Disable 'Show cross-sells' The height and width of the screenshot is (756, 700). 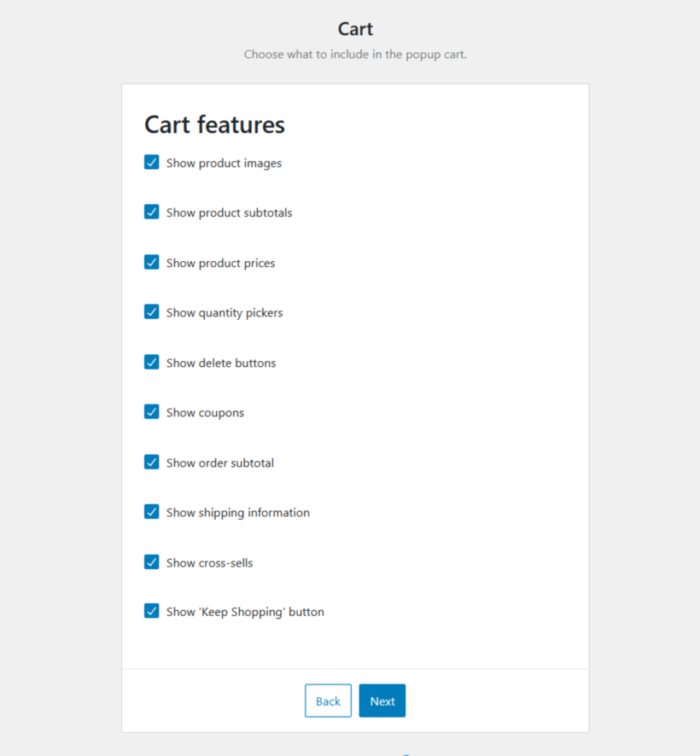tap(151, 561)
